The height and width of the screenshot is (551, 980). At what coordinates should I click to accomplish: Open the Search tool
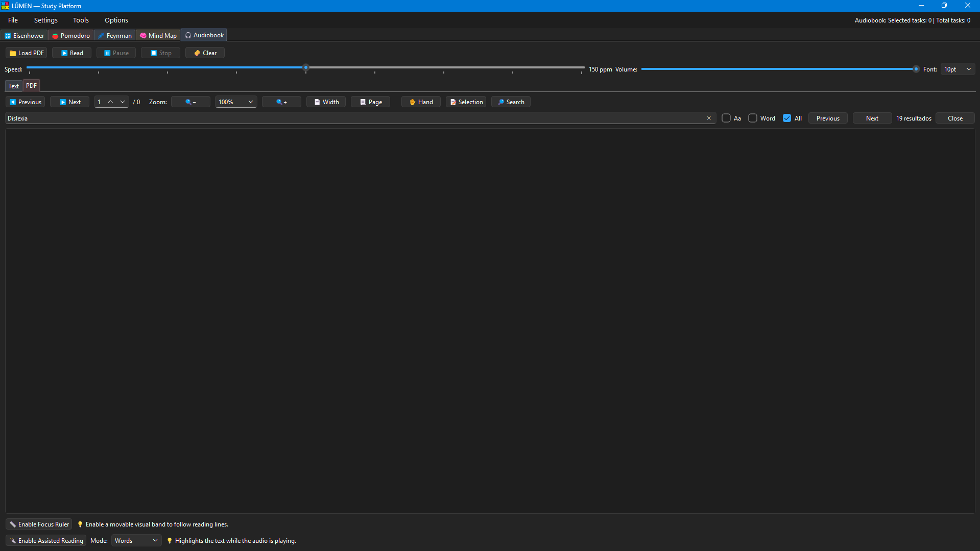(x=511, y=102)
